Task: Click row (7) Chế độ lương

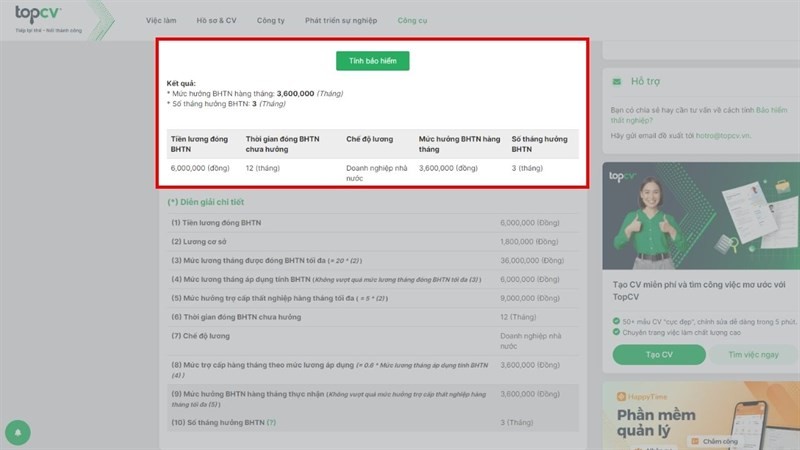Action: pos(372,341)
